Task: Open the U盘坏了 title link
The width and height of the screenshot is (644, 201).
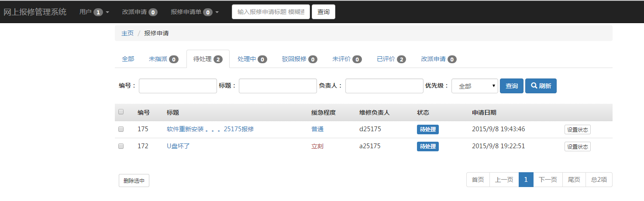Action: tap(178, 146)
